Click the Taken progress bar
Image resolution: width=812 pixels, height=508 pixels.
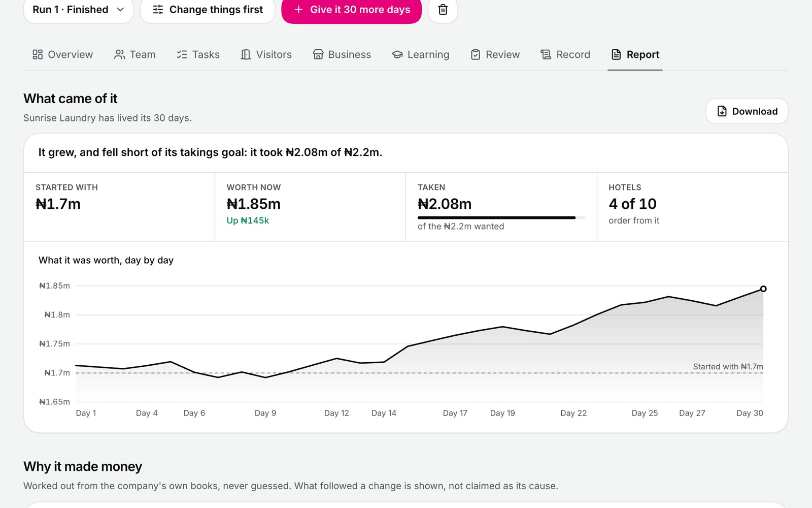[x=501, y=217]
